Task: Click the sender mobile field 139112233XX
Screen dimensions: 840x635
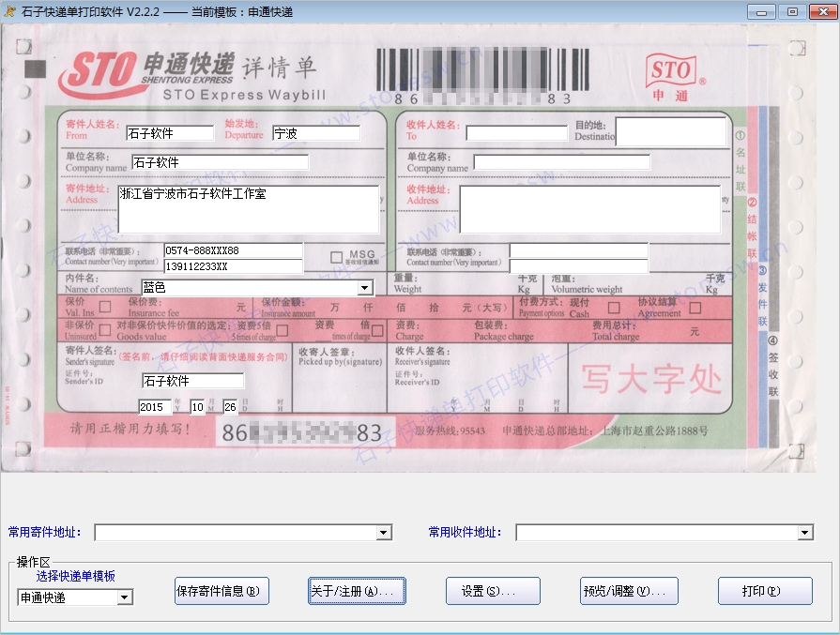Action: (234, 266)
